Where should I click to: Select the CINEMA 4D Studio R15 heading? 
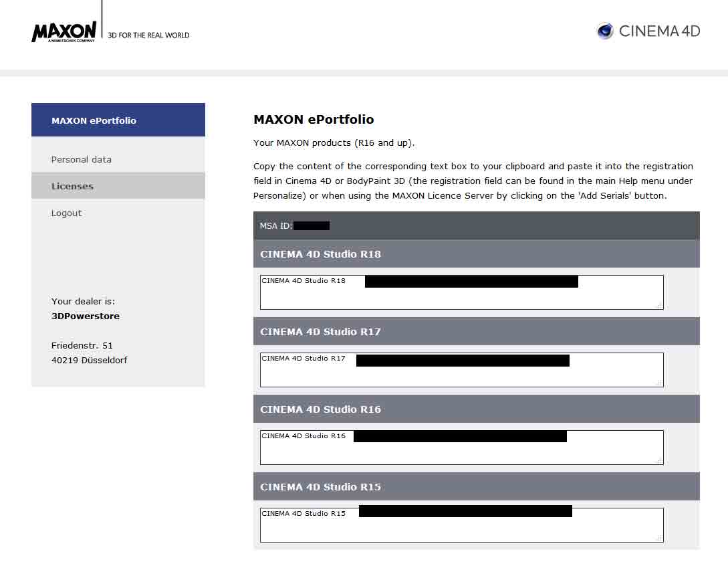click(320, 487)
